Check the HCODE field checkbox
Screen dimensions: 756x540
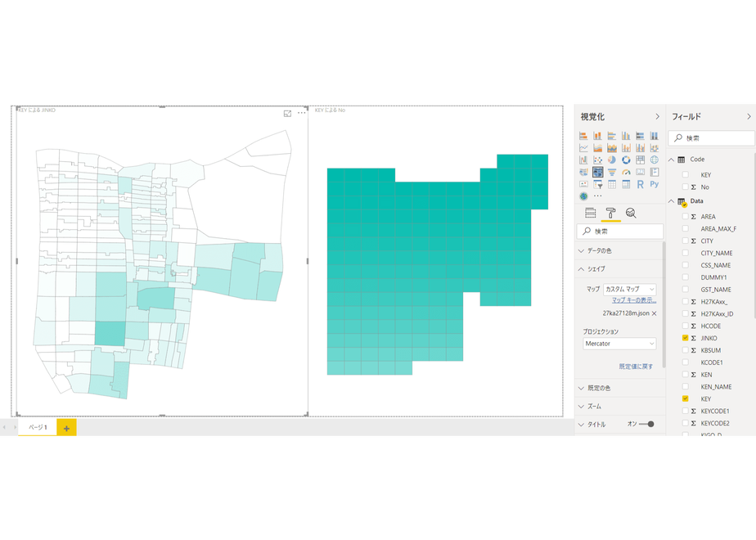685,326
